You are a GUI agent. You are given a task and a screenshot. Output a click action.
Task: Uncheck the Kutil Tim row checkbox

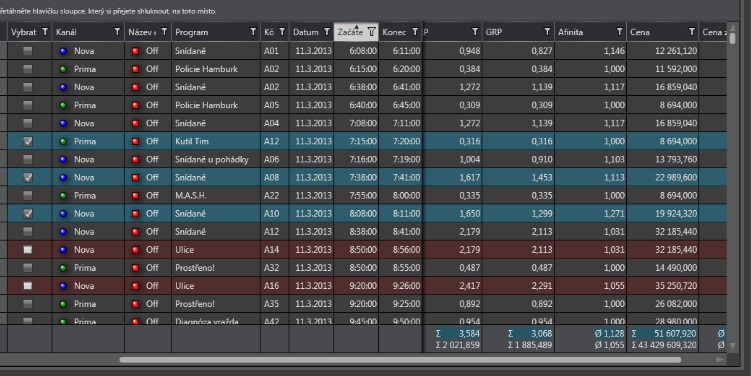pos(28,141)
